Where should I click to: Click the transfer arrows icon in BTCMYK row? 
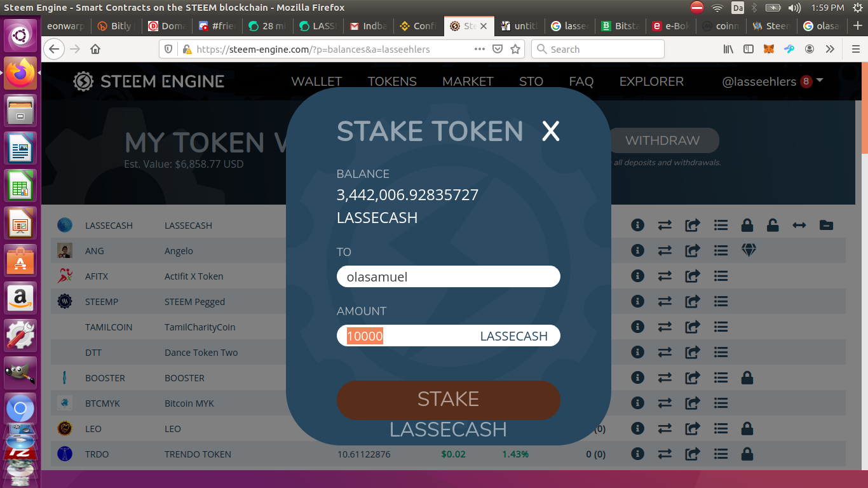(665, 403)
